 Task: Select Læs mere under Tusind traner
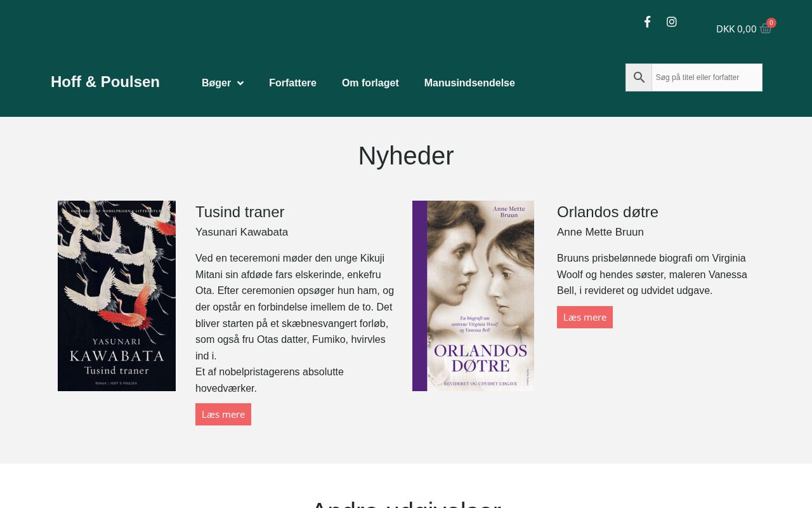click(x=223, y=414)
